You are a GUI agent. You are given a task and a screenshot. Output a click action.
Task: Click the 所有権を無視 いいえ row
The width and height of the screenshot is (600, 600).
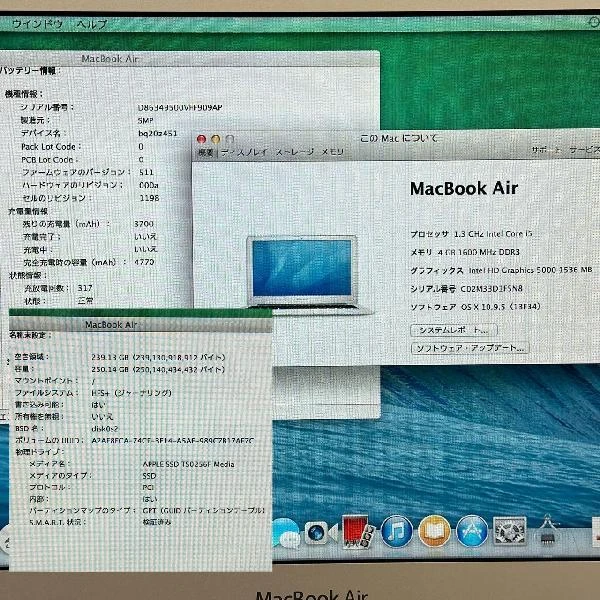(x=64, y=416)
